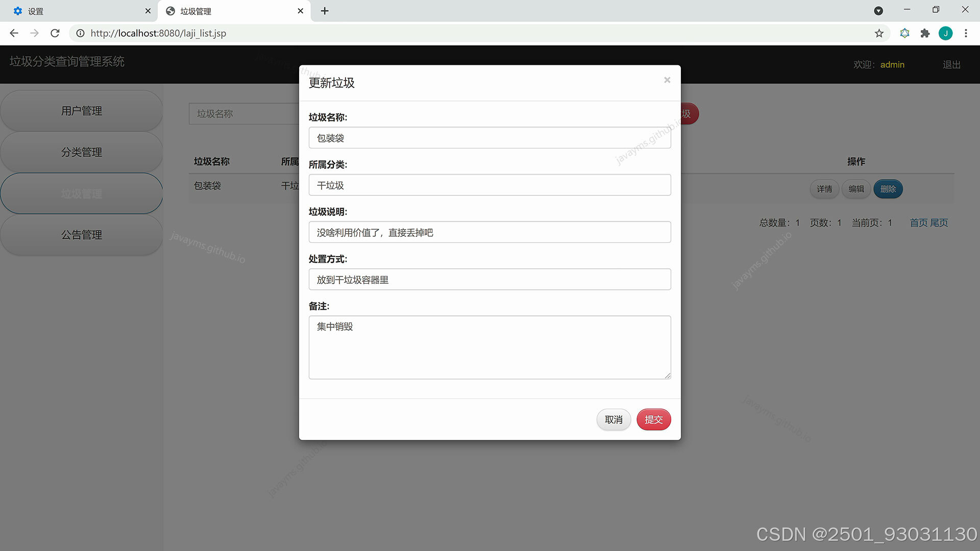Click the 取消 cancel button

[614, 419]
